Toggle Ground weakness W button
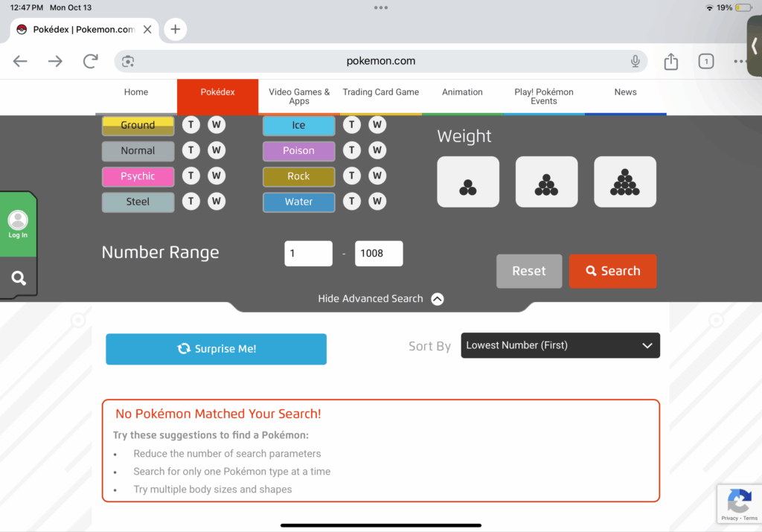This screenshot has width=762, height=532. [x=217, y=125]
